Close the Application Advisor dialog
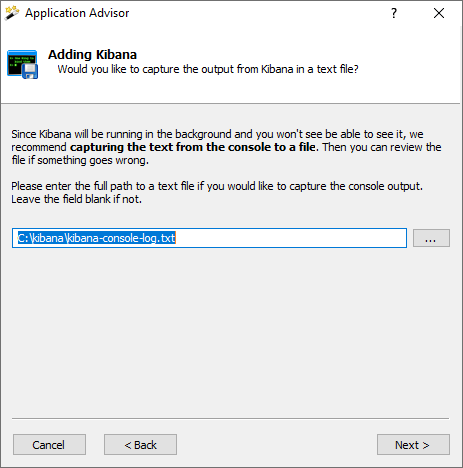Viewport: 463px width, 468px height. 439,13
